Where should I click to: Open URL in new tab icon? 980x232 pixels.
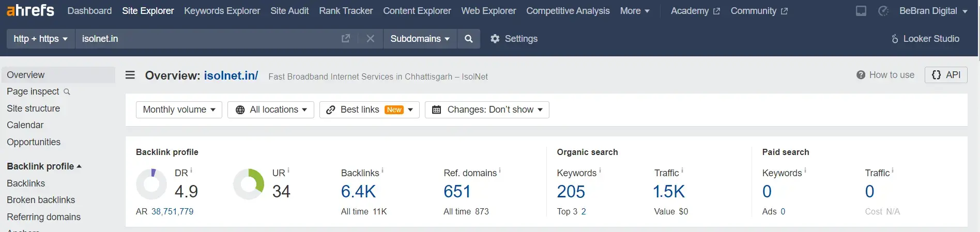pos(346,39)
